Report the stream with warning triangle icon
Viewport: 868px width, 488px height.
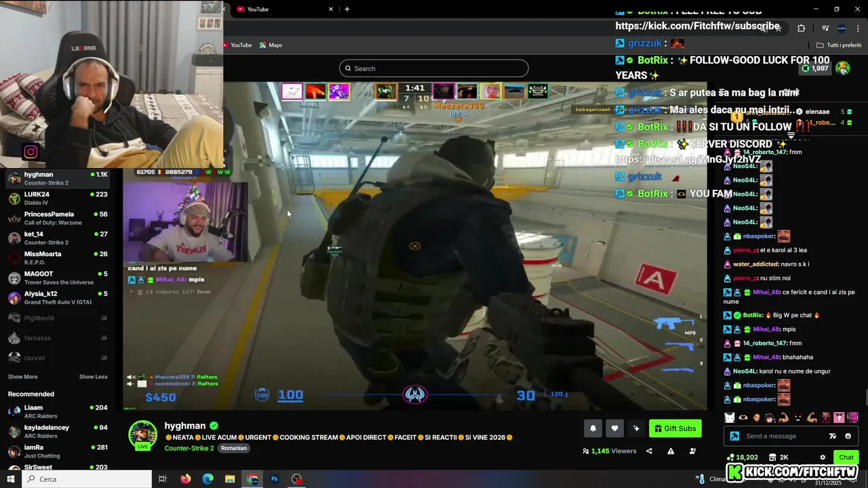(671, 451)
